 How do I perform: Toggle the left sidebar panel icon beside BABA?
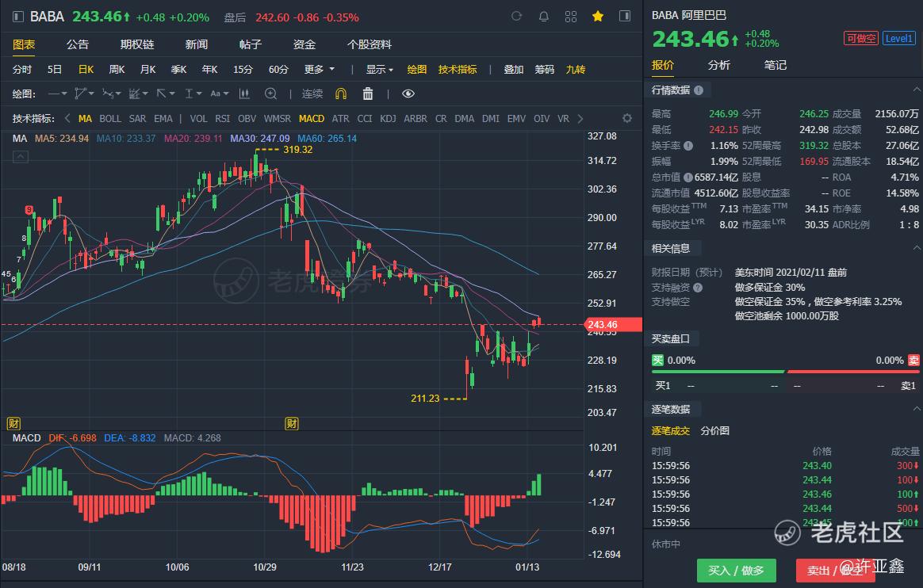click(x=18, y=17)
